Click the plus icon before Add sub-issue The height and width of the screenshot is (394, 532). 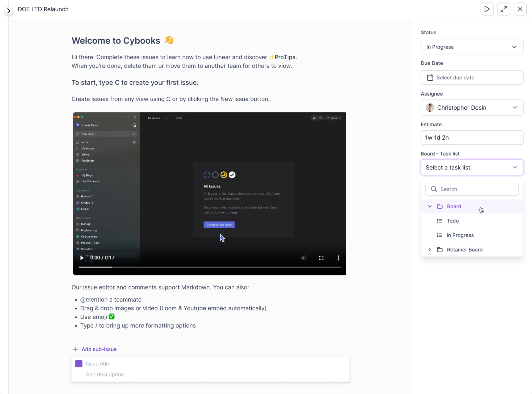pos(75,349)
